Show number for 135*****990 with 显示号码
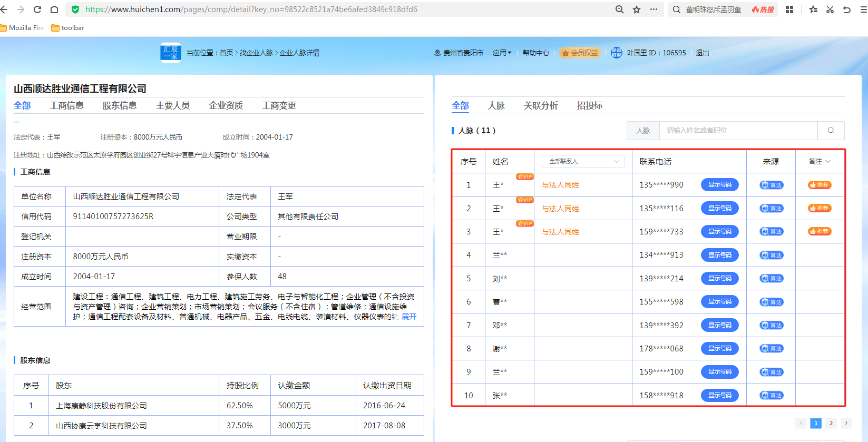Screen dimensions: 868x442 point(720,185)
